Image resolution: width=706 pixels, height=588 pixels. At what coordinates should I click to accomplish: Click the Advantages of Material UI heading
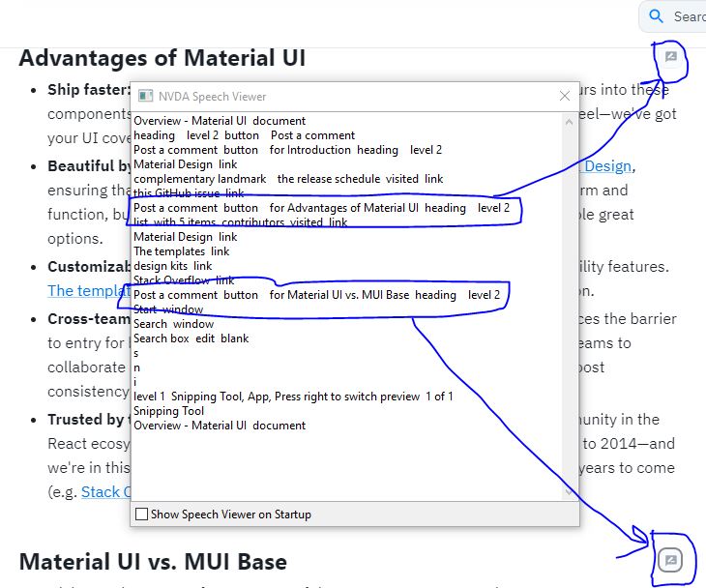[162, 58]
